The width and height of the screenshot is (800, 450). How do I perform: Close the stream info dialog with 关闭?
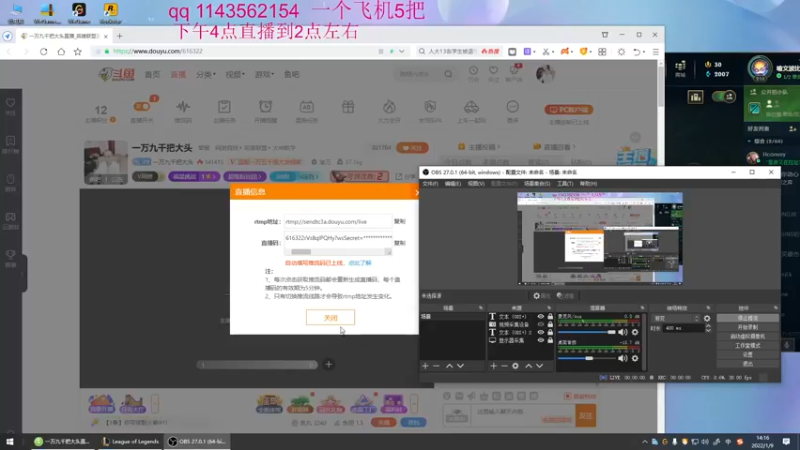click(x=331, y=317)
